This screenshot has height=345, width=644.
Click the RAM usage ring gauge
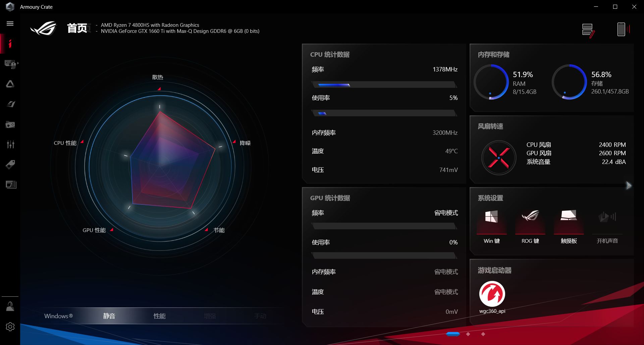[491, 82]
